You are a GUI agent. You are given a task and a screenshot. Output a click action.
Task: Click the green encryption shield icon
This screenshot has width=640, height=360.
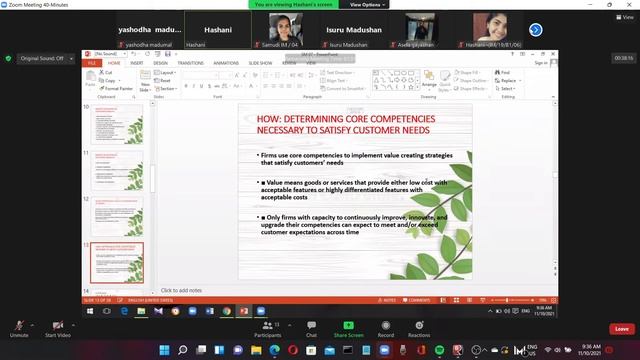point(8,58)
